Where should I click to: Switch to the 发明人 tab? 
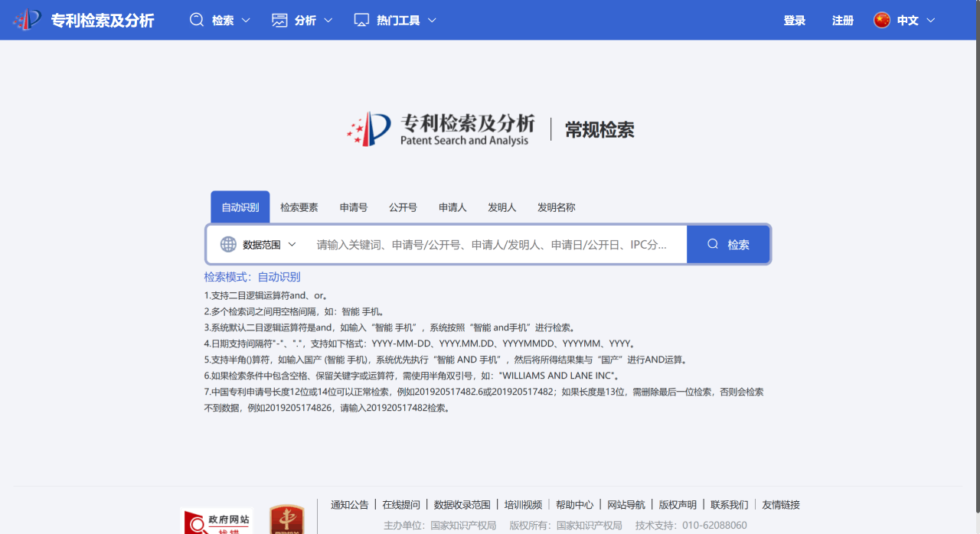point(502,207)
